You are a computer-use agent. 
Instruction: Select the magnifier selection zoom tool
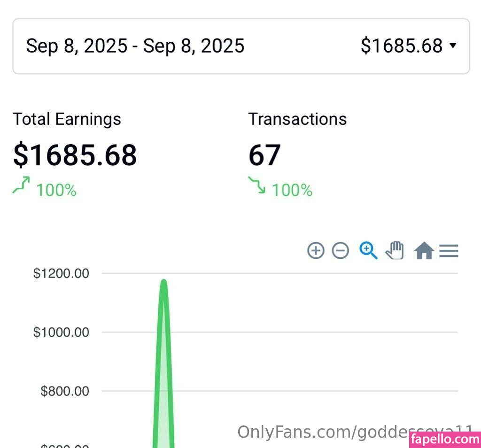coord(368,251)
